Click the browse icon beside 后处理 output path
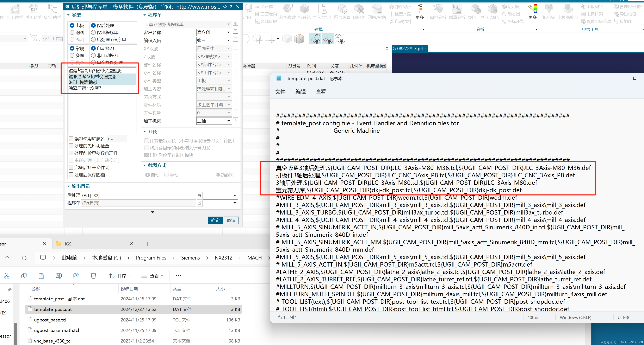Viewport: 644px width, 345px height. pyautogui.click(x=199, y=195)
